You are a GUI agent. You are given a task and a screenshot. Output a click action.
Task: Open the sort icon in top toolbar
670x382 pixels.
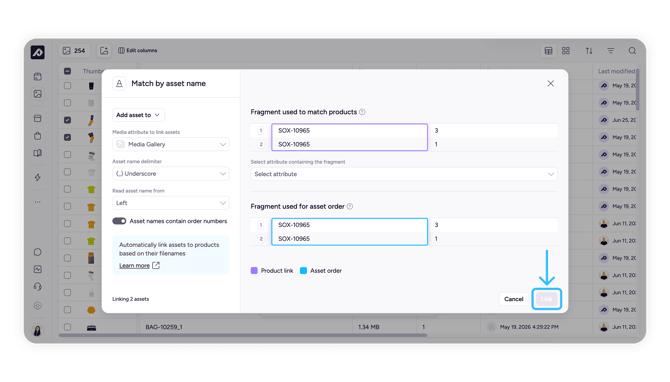[589, 51]
